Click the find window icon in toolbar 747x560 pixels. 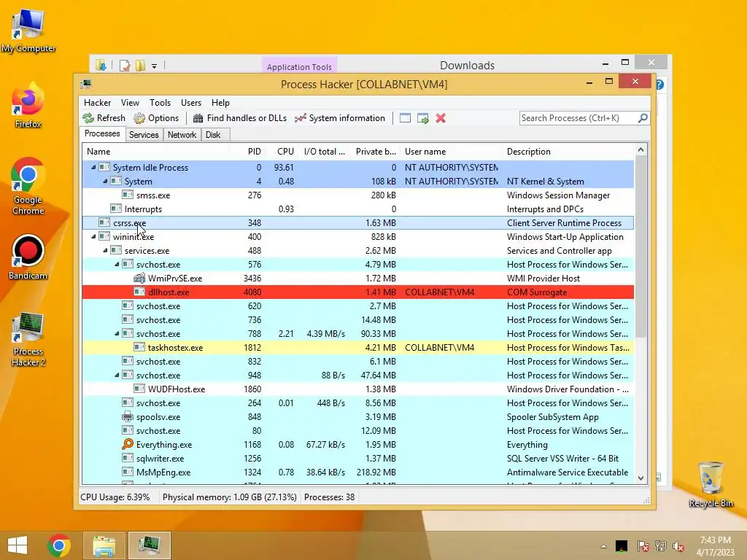click(x=405, y=118)
